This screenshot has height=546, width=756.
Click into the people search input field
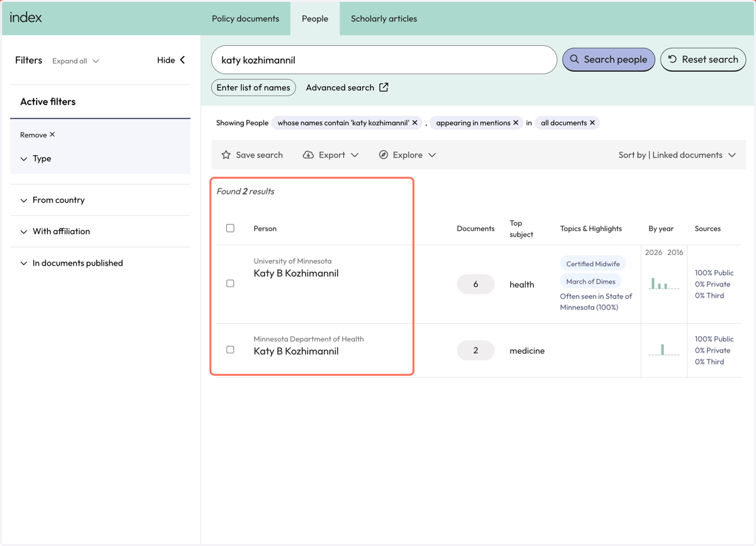(384, 60)
